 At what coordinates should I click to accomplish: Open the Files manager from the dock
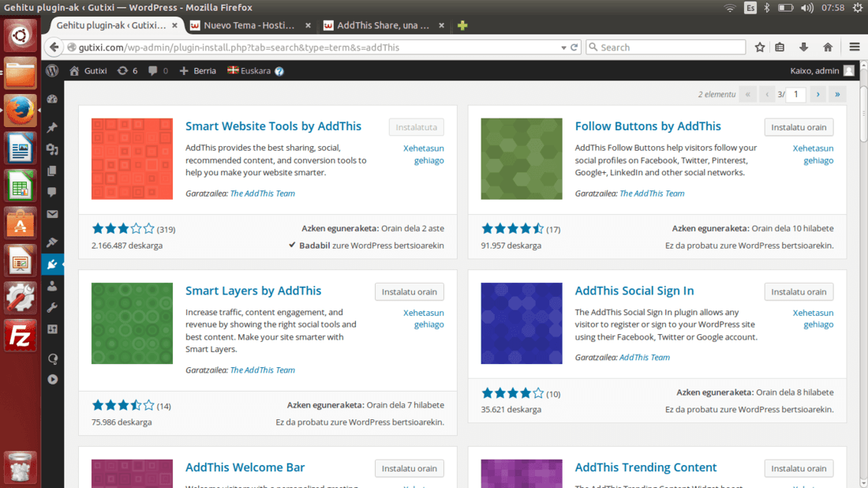point(21,73)
